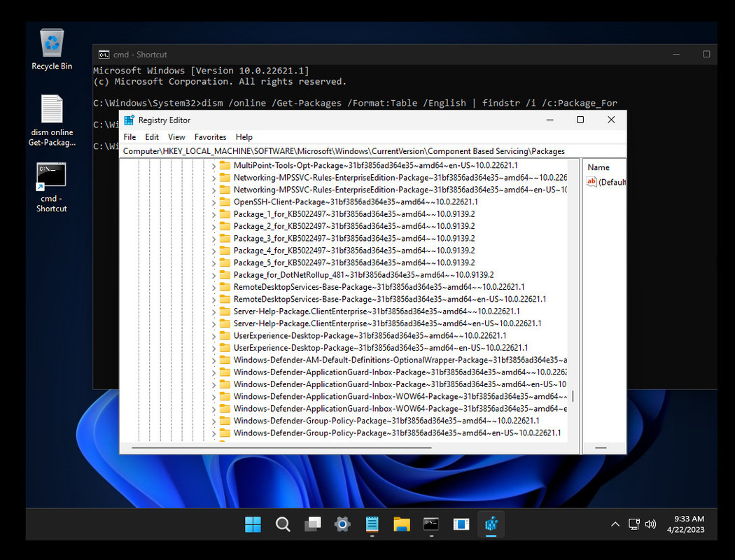The height and width of the screenshot is (560, 735).
Task: Expand the Package_5_for_KB5022497 key
Action: (x=213, y=263)
